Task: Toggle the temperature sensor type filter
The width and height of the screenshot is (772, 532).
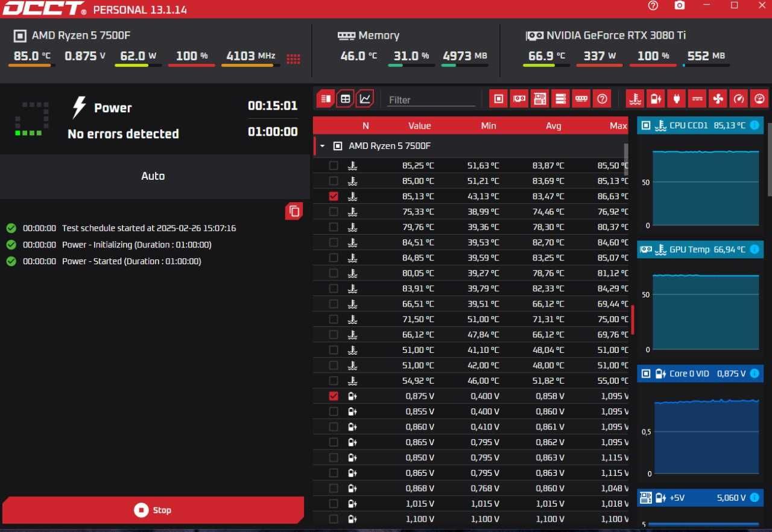Action: click(x=634, y=99)
